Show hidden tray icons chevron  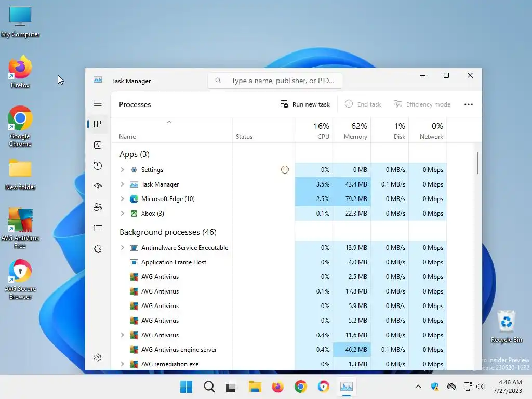tap(418, 387)
